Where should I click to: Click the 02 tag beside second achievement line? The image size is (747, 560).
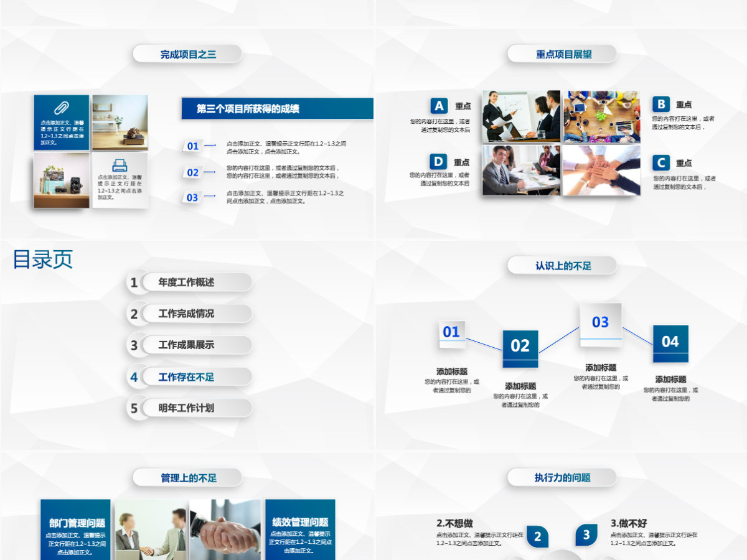[x=194, y=172]
